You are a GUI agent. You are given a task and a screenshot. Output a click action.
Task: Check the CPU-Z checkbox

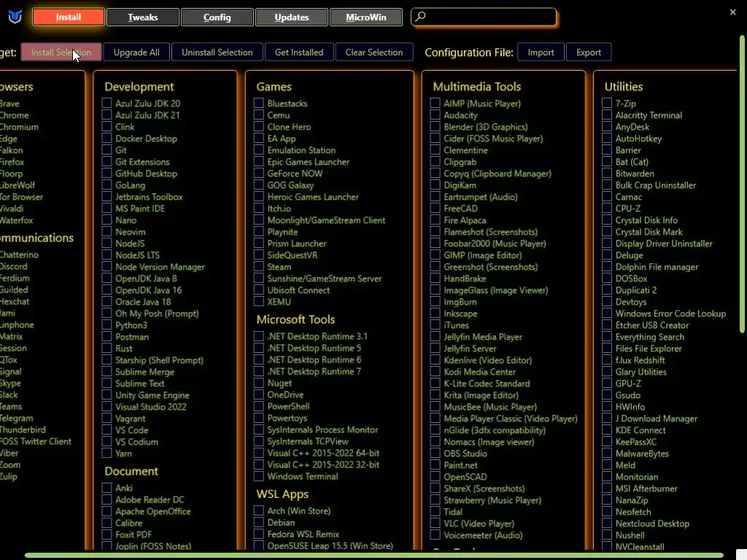[606, 209]
